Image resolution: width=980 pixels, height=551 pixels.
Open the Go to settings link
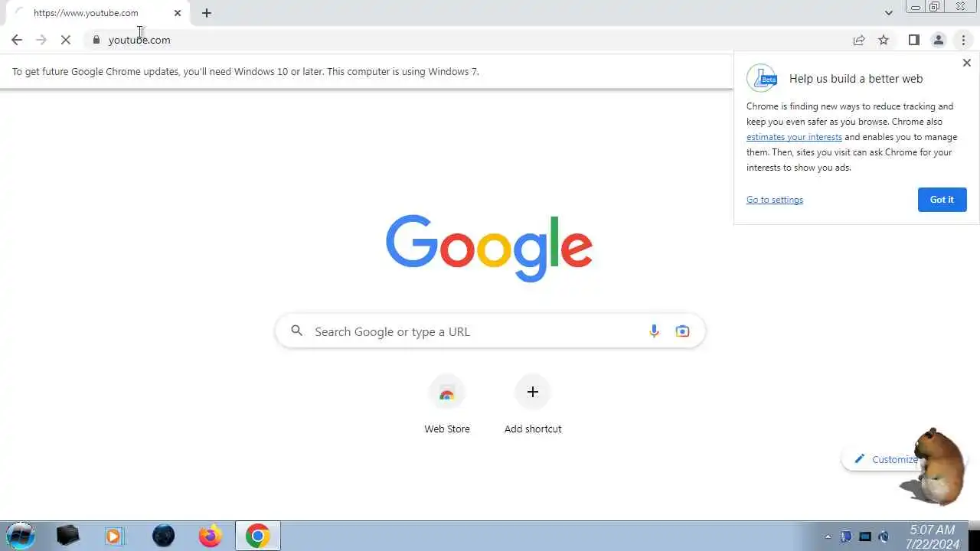[x=775, y=200]
